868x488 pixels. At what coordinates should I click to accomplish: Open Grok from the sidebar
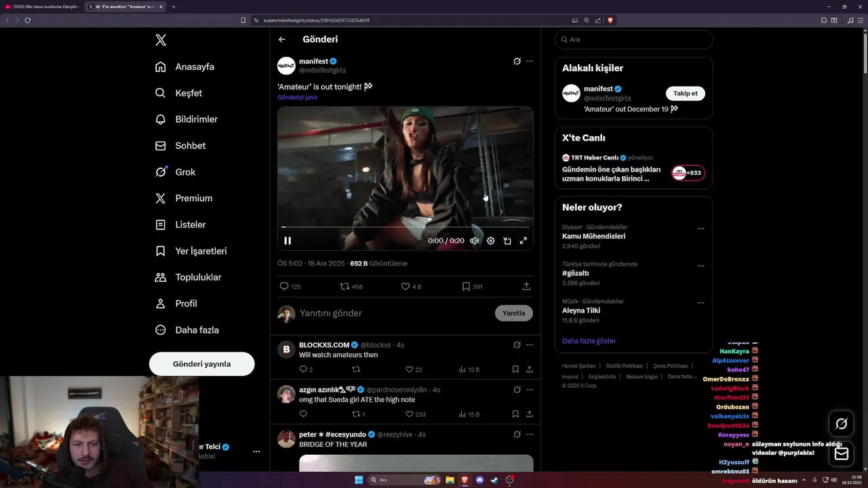pos(176,172)
